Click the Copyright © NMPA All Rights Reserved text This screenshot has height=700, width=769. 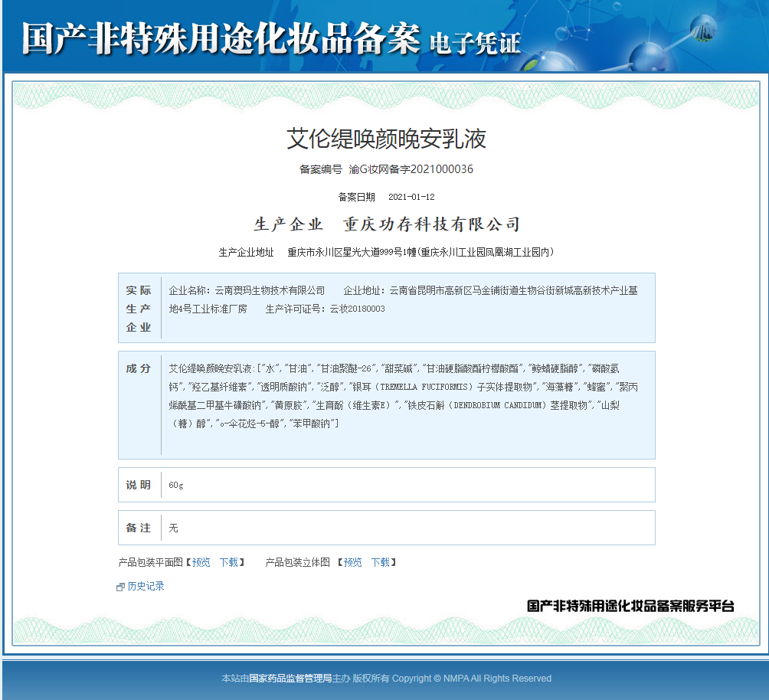click(x=472, y=679)
